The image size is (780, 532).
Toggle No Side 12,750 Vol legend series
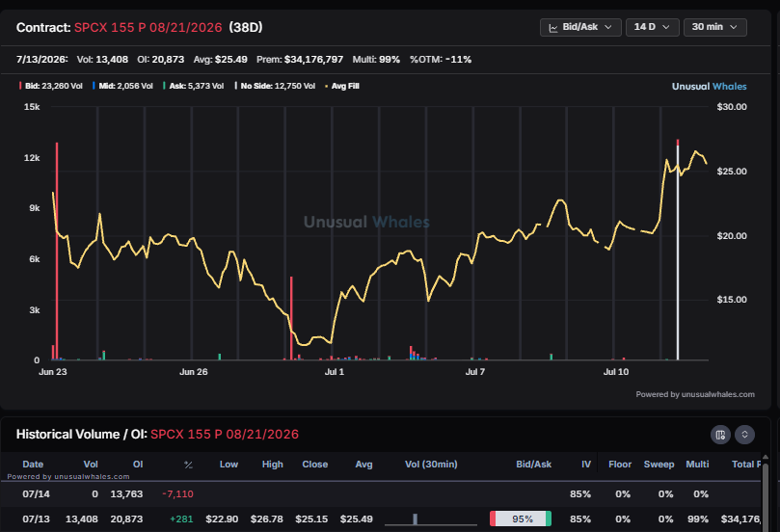tap(275, 86)
